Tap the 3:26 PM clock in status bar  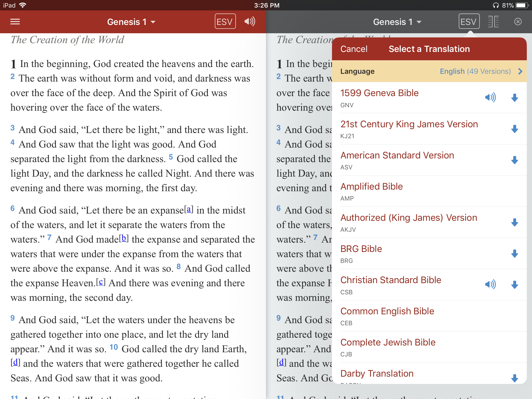coord(267,5)
